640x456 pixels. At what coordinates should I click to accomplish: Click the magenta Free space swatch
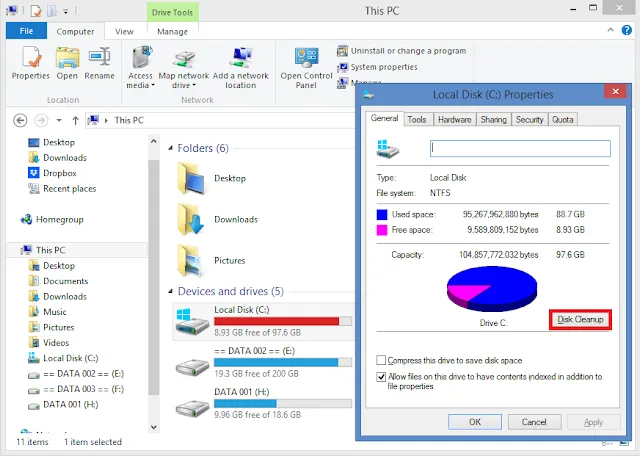point(382,230)
